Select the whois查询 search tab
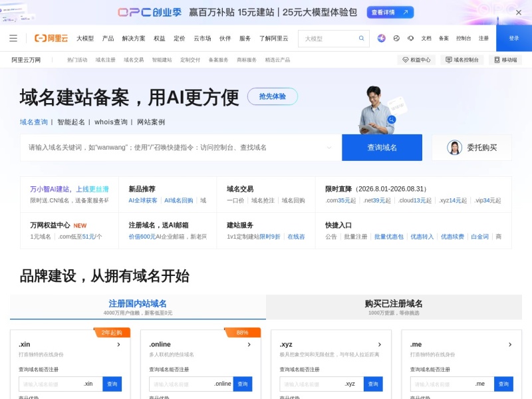 pos(111,122)
